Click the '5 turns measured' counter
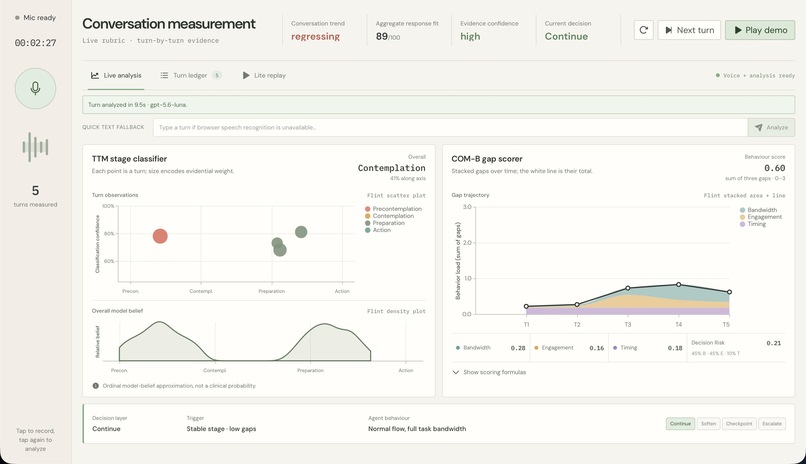The height and width of the screenshot is (464, 806). [x=35, y=196]
